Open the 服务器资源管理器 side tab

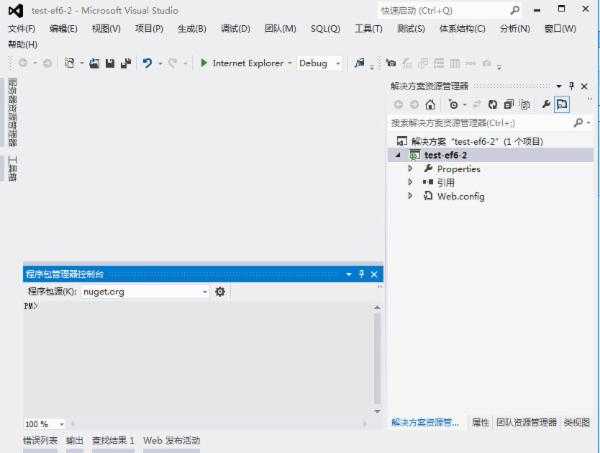(x=13, y=112)
